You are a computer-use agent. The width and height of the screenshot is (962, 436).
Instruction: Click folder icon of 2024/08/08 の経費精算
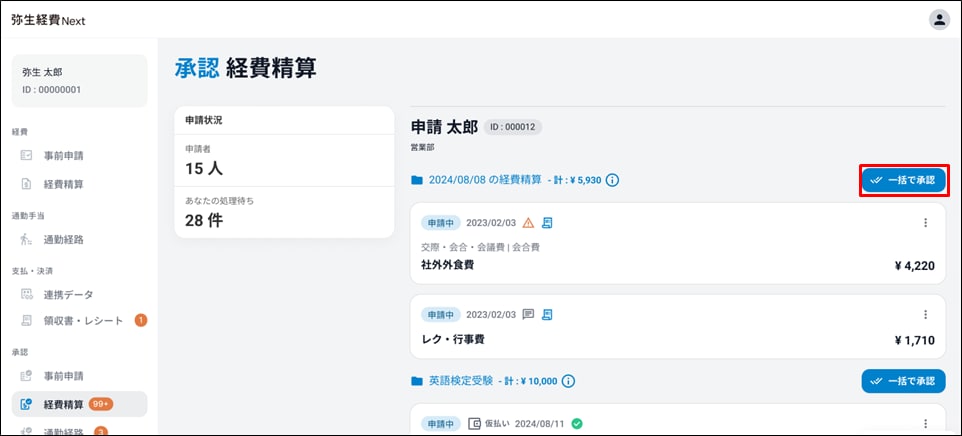click(417, 180)
